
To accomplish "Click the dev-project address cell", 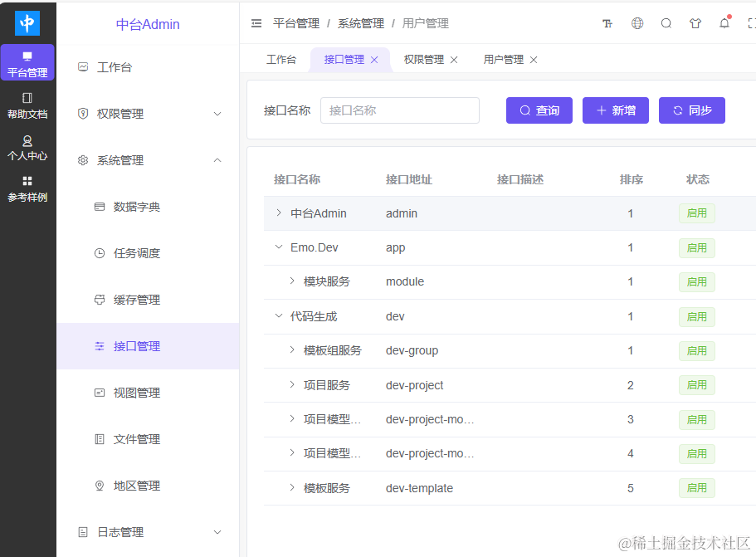I will [x=414, y=385].
